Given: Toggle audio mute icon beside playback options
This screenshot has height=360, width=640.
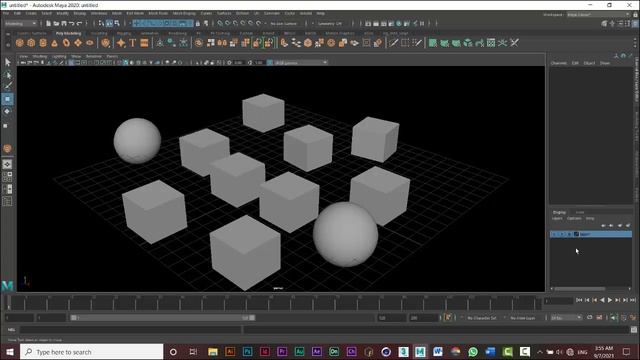Looking at the screenshot, I should [x=614, y=318].
